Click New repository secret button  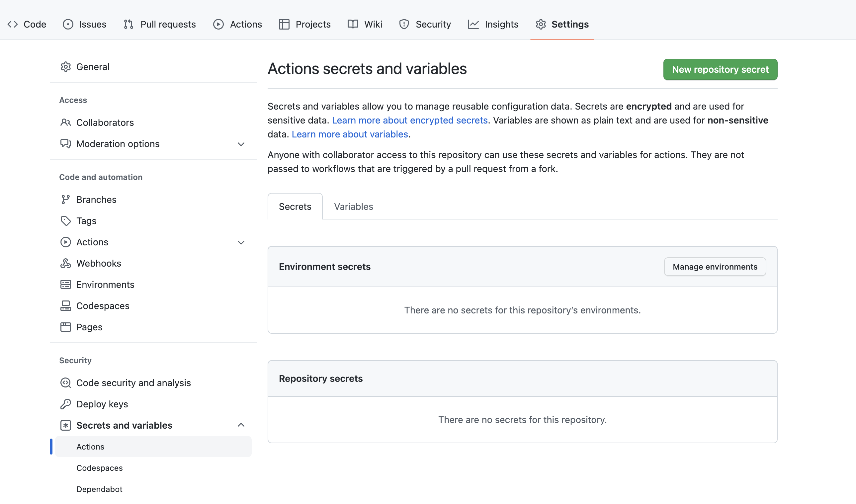click(720, 69)
